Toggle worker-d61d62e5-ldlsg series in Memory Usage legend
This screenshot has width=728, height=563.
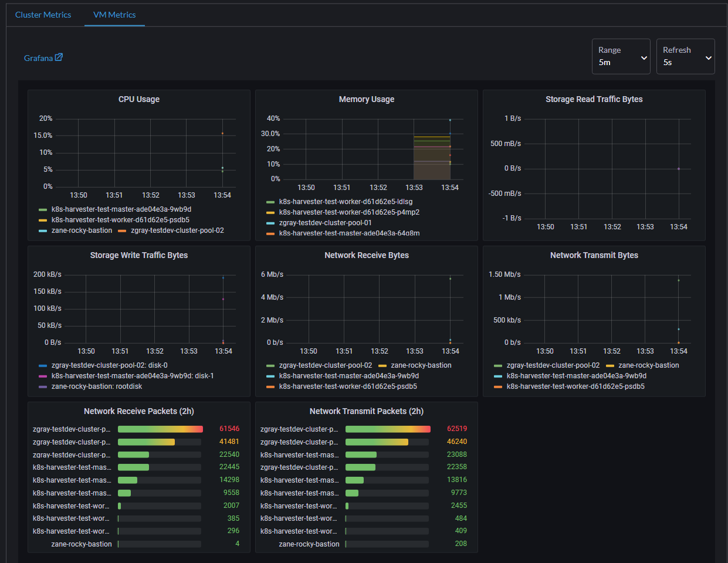tap(346, 202)
